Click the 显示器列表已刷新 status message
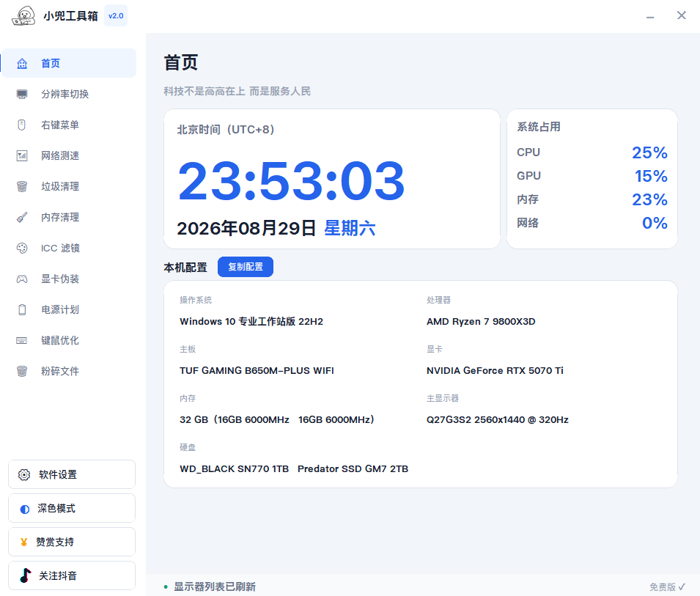The image size is (700, 596). click(215, 586)
